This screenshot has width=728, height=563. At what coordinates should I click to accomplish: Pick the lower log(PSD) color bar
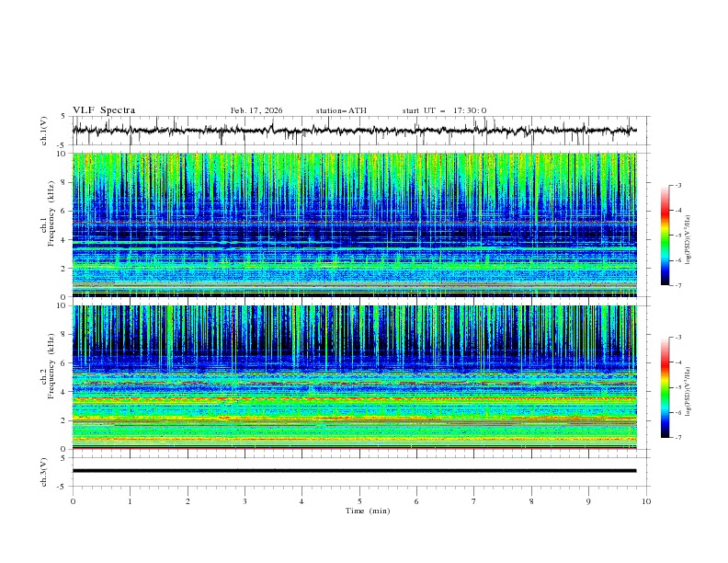point(665,387)
